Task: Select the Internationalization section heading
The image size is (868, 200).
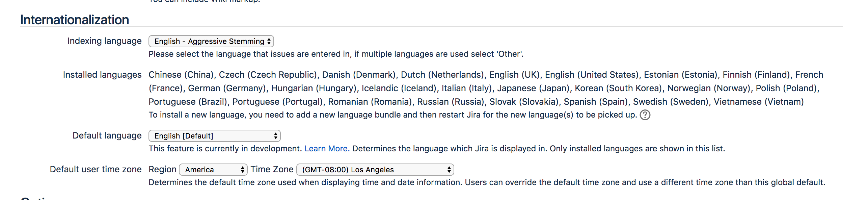Action: click(75, 20)
